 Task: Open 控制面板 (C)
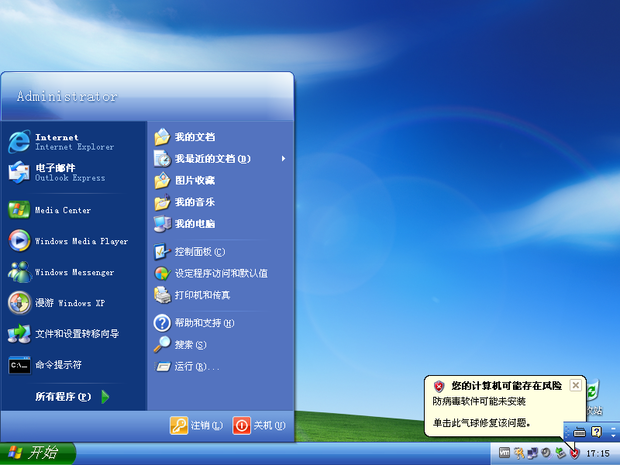pyautogui.click(x=220, y=252)
